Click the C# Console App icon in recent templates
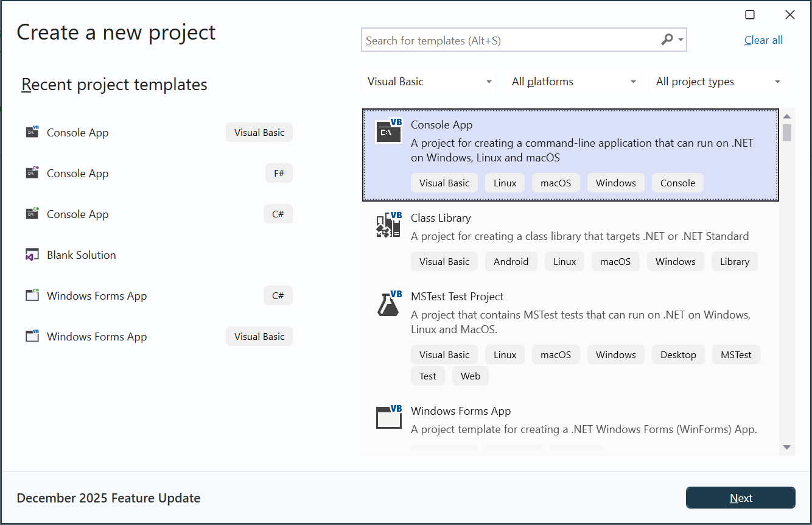Screen dimensions: 812x525 tap(32, 214)
